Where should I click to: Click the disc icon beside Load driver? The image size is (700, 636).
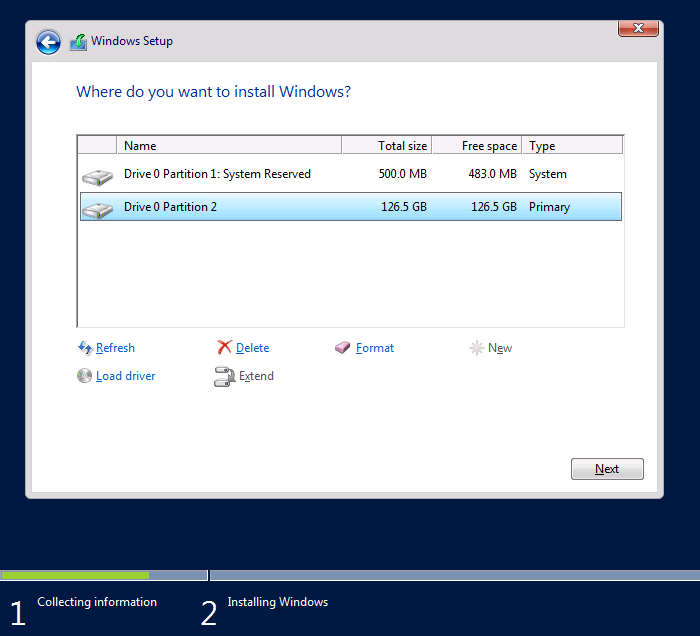(x=84, y=376)
